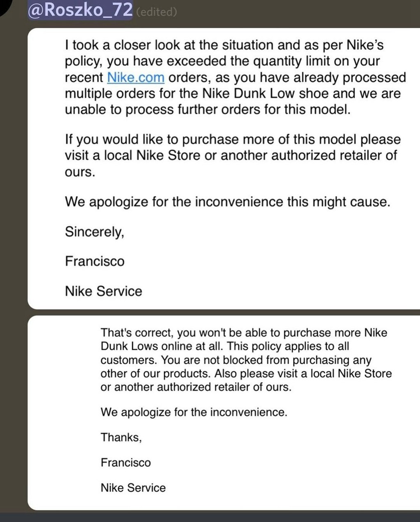Screen dimensions: 420x522
Task: Click "Francisco" below the "Thanks," line
Action: [126, 463]
